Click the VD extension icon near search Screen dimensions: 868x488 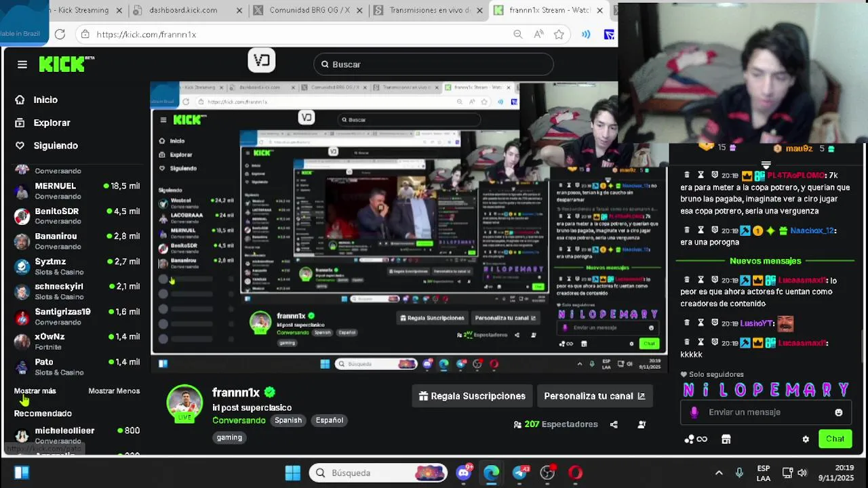[262, 60]
